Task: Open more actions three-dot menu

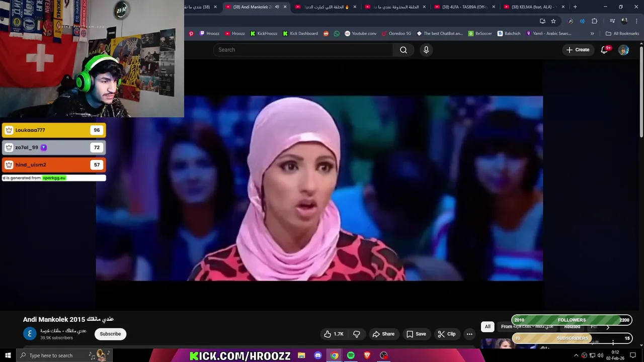Action: point(469,334)
